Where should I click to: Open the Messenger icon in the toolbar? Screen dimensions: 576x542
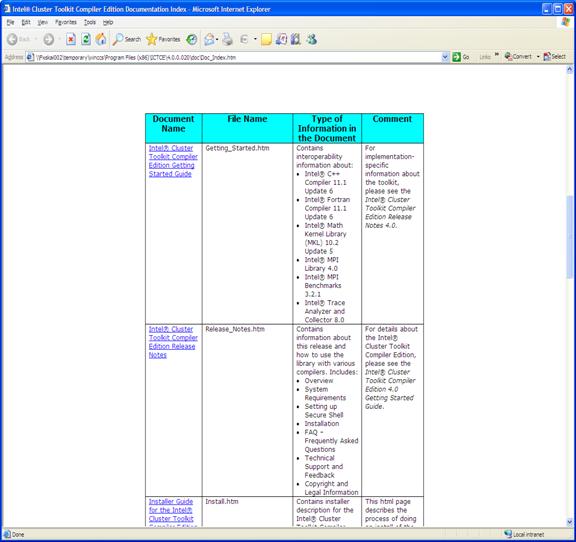tap(312, 39)
